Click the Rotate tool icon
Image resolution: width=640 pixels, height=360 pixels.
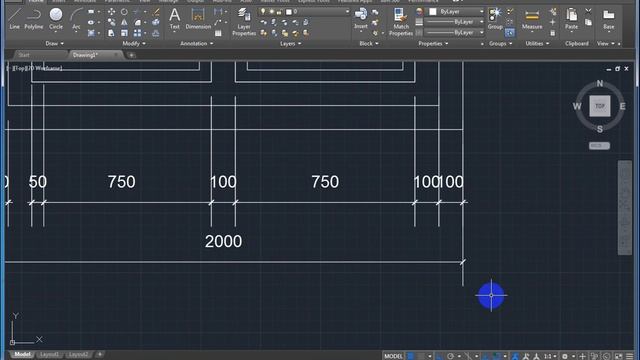tap(124, 12)
